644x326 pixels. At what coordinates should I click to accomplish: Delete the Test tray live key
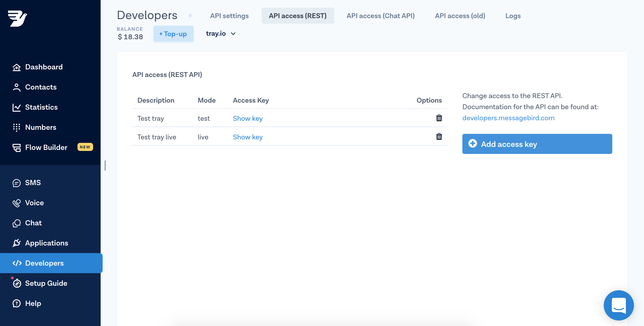pyautogui.click(x=439, y=137)
